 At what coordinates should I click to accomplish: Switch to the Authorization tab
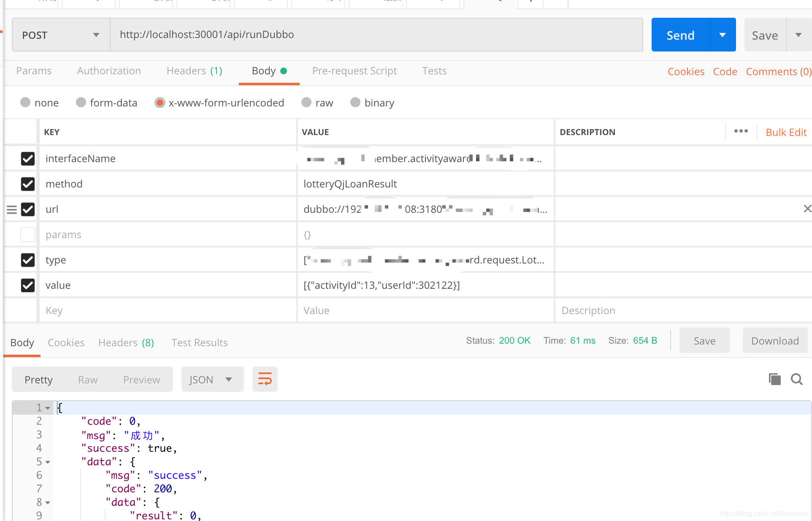(109, 71)
